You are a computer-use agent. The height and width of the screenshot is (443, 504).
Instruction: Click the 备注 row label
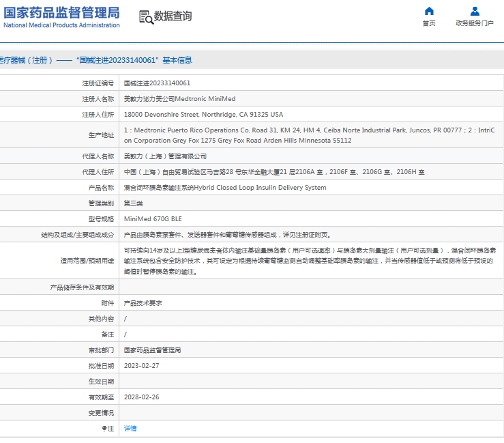108,334
